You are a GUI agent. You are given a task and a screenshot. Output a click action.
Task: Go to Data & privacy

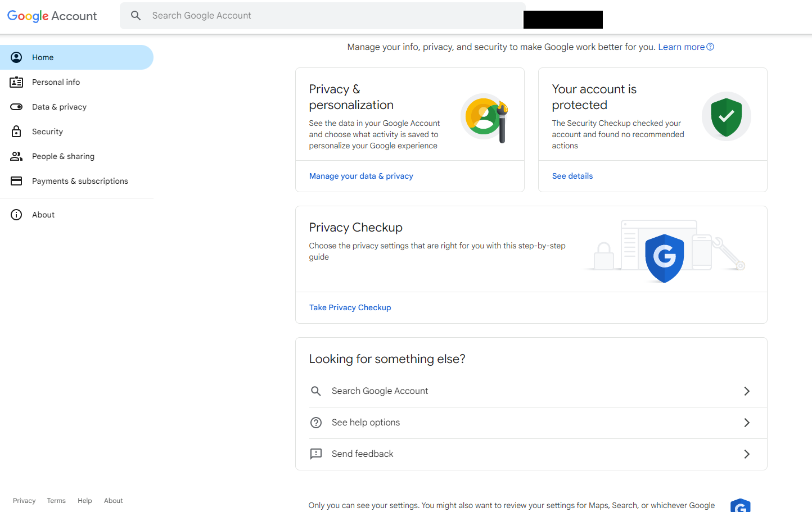[x=76, y=107]
